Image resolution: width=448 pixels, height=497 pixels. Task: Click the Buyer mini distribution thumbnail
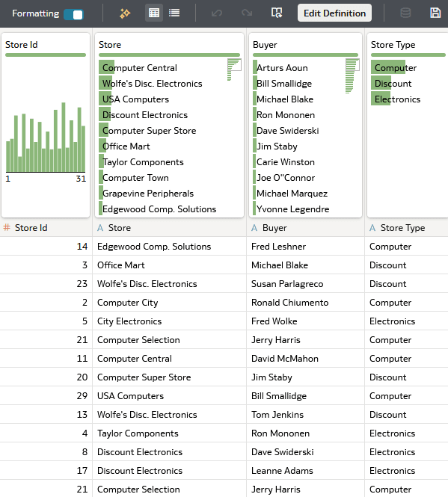[x=352, y=76]
